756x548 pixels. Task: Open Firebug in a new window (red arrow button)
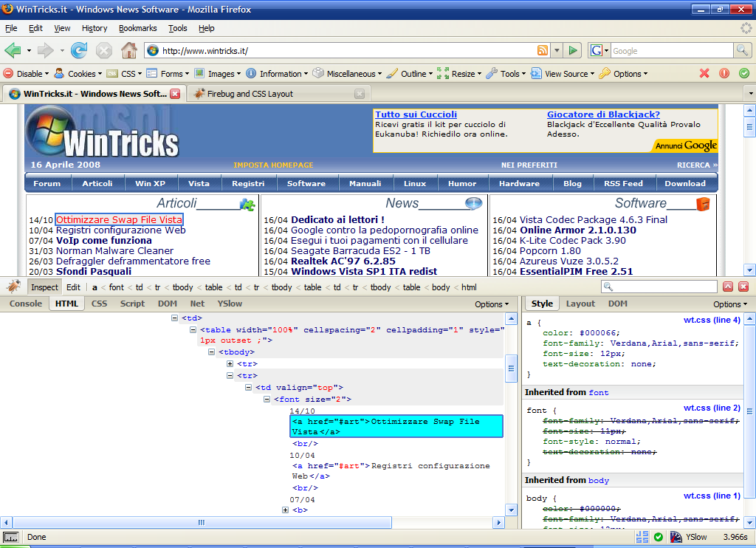[728, 287]
